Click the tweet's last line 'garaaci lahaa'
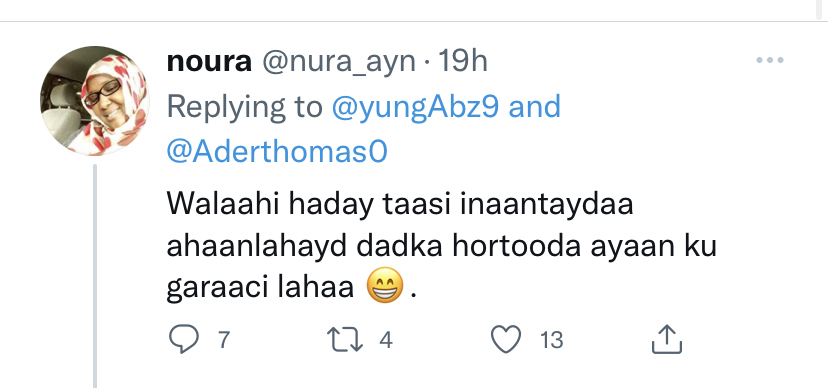Screen dimensions: 828x388 (260, 288)
